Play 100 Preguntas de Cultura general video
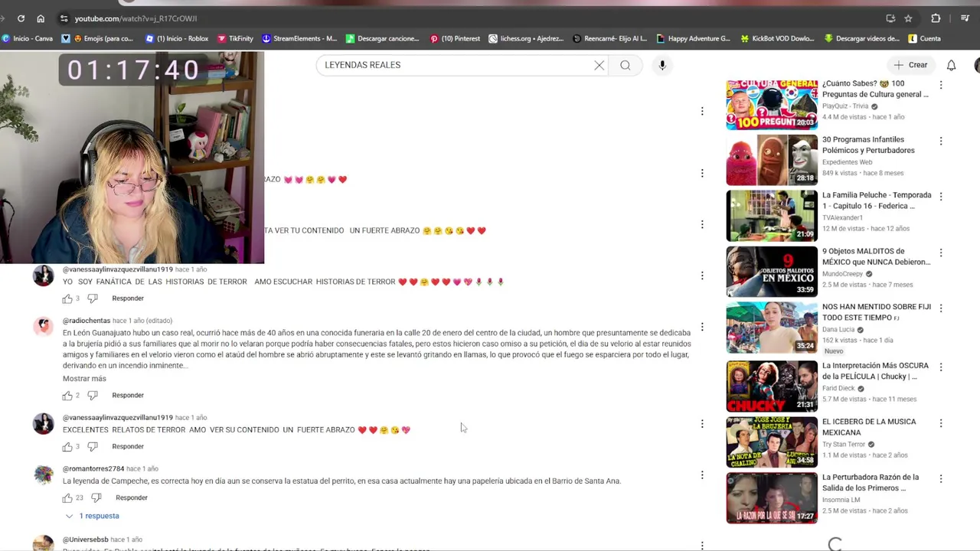This screenshot has width=980, height=551. [x=772, y=105]
